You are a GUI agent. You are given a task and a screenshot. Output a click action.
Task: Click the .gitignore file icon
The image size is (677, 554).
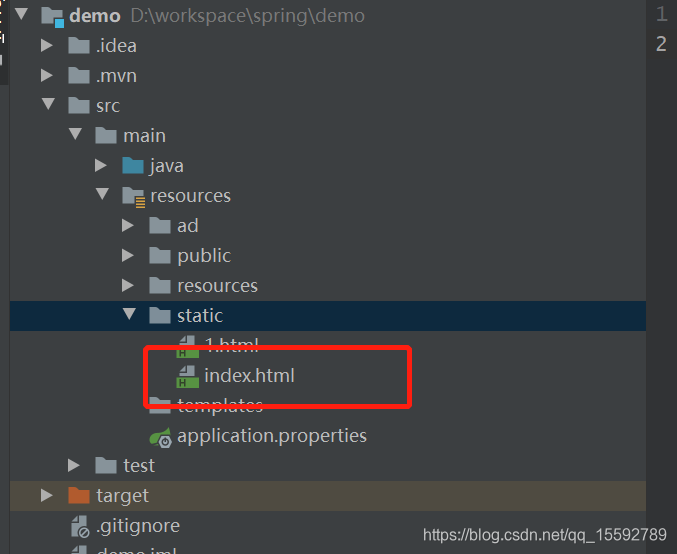coord(80,526)
